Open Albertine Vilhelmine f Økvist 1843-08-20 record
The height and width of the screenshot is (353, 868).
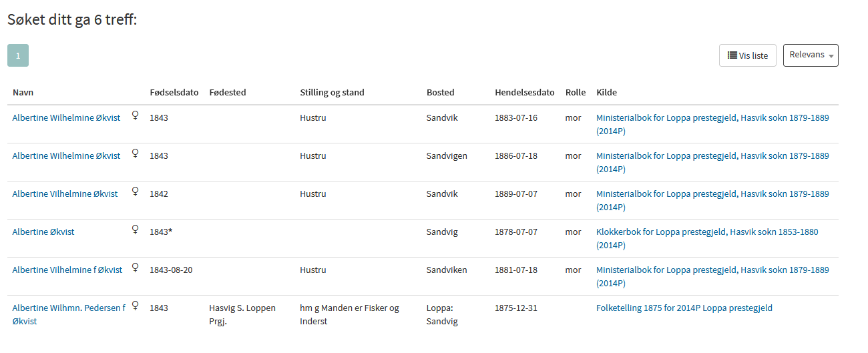pos(67,270)
